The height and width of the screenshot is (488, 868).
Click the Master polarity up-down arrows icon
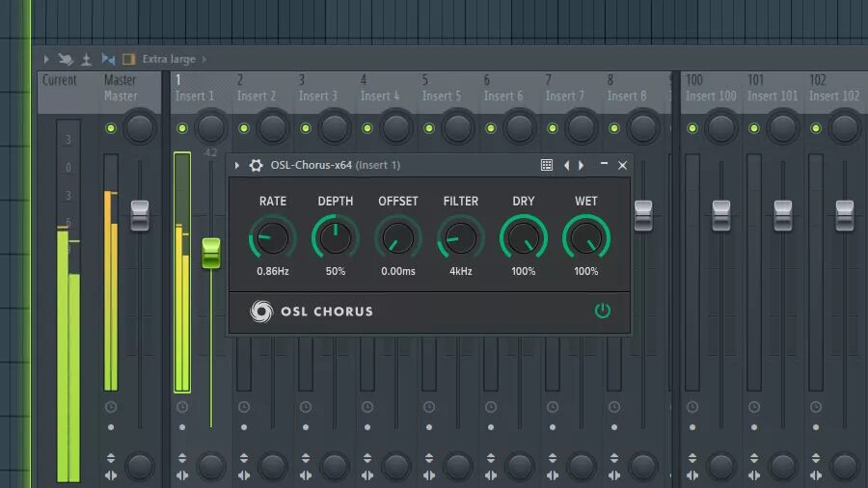pos(111,458)
